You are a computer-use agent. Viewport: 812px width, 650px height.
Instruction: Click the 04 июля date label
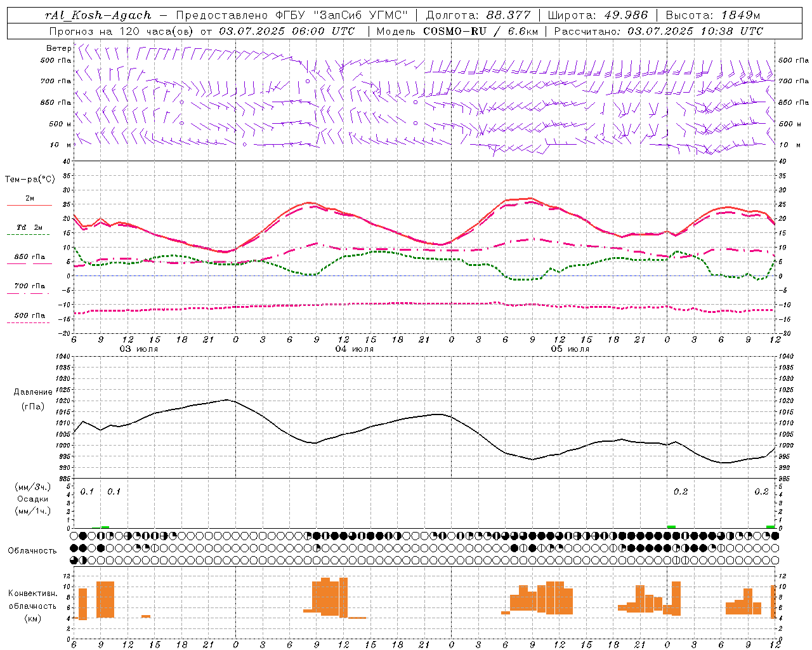(x=355, y=349)
